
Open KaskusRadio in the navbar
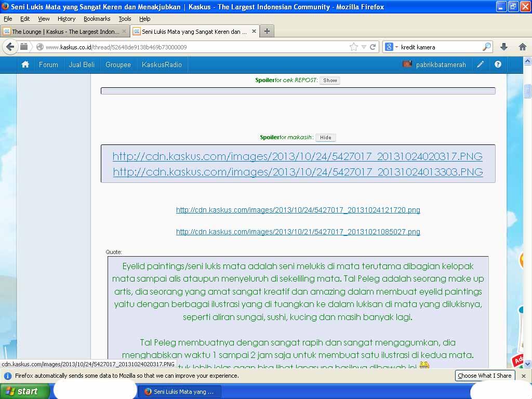tap(162, 64)
